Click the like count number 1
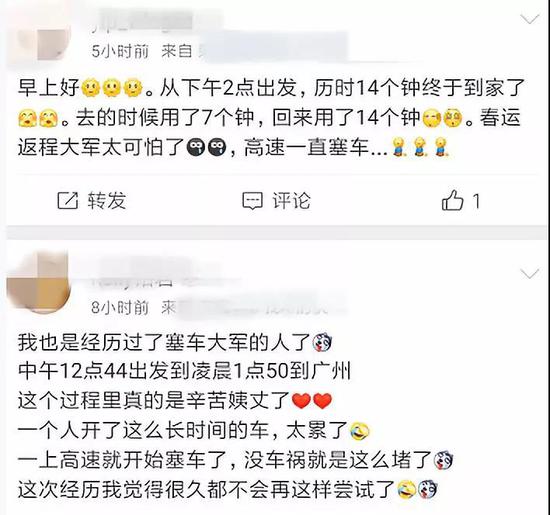 tap(476, 201)
